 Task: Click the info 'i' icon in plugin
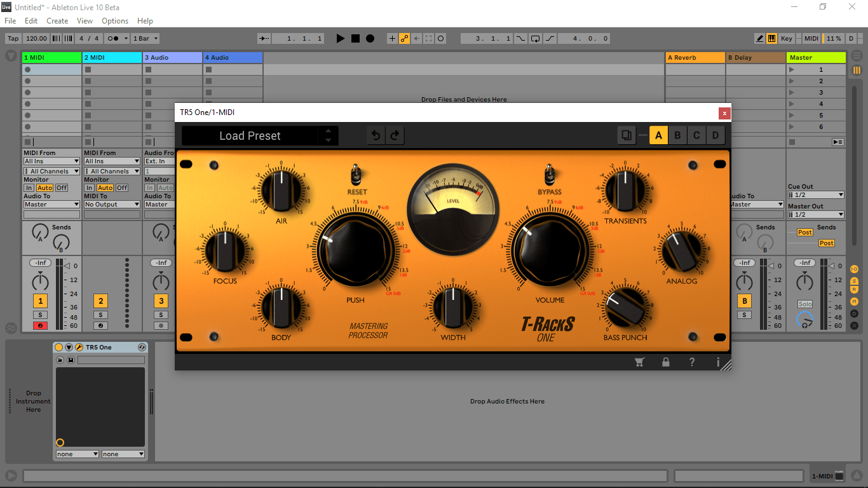718,362
